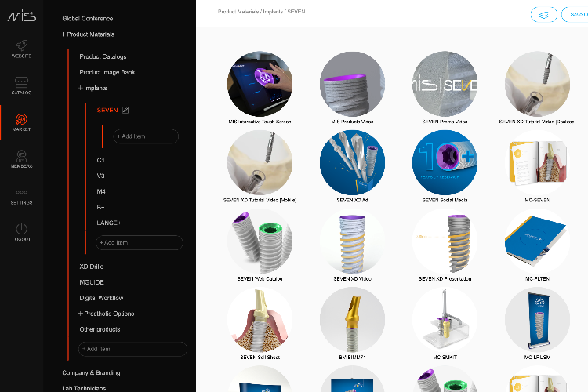
Task: Open Global Conference in the menu
Action: click(x=87, y=18)
